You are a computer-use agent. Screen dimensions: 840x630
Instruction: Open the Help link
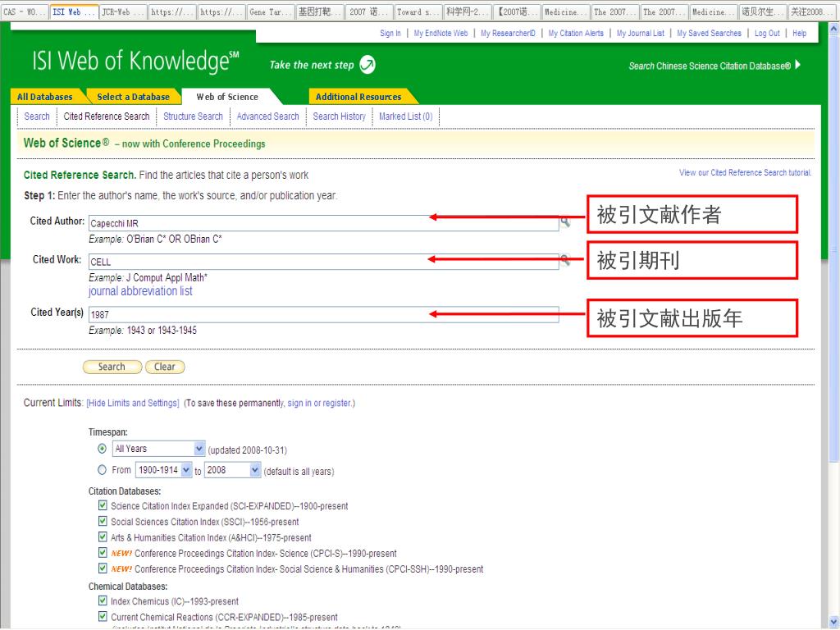(x=799, y=33)
